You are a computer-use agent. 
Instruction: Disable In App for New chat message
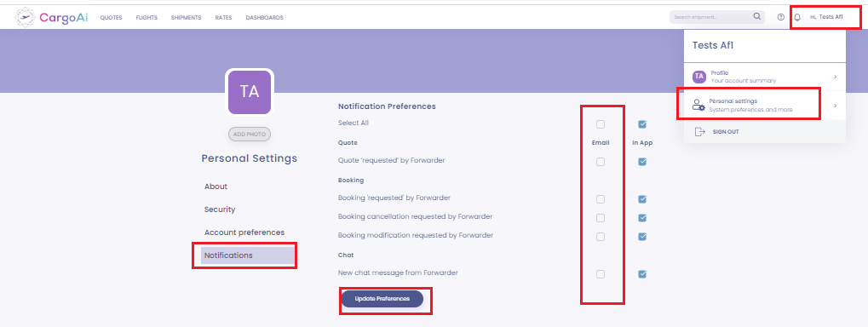click(x=642, y=274)
